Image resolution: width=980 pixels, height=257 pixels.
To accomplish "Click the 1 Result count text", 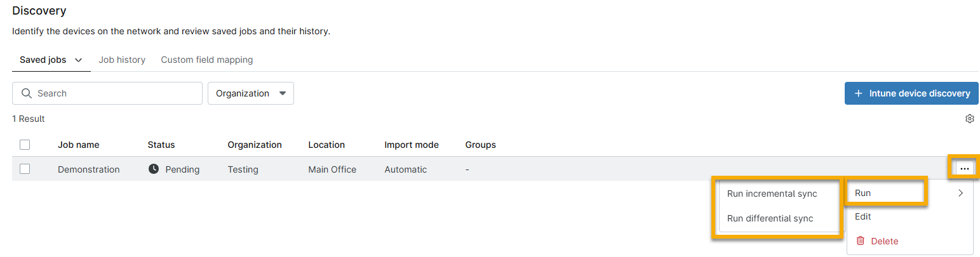I will point(29,119).
